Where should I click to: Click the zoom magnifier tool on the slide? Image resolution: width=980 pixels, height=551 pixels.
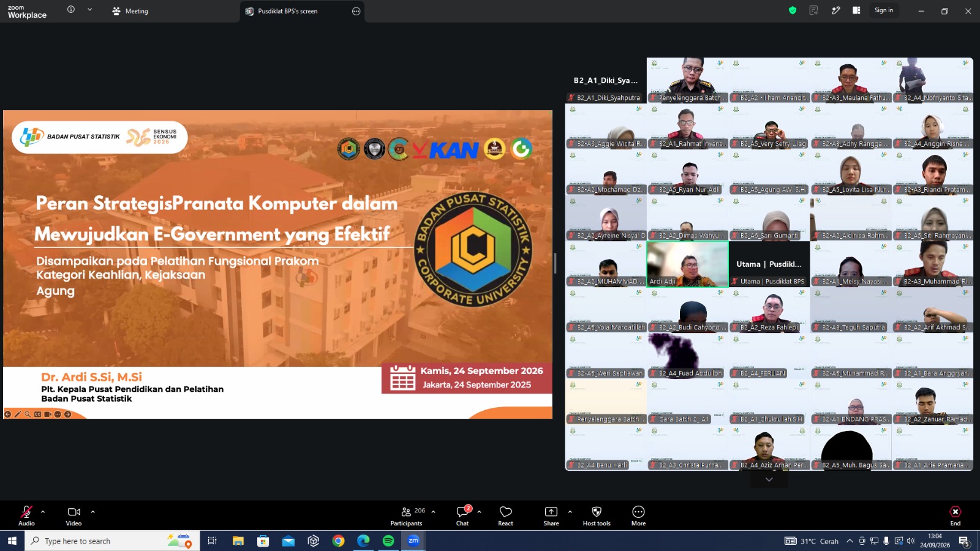coord(28,414)
